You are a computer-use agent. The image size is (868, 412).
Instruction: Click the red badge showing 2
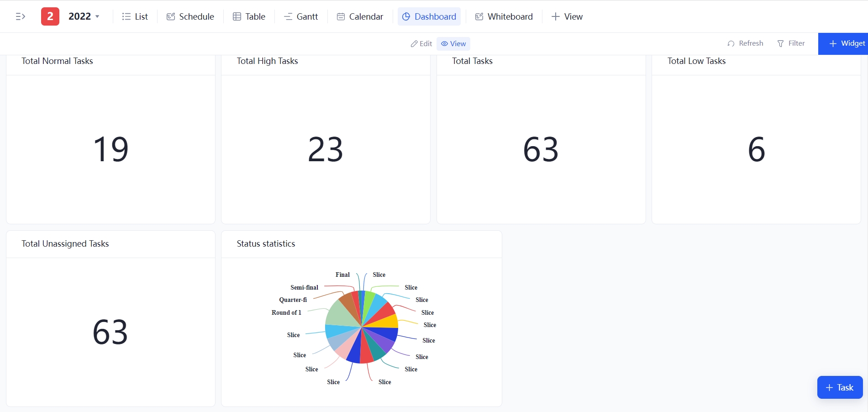pyautogui.click(x=50, y=16)
